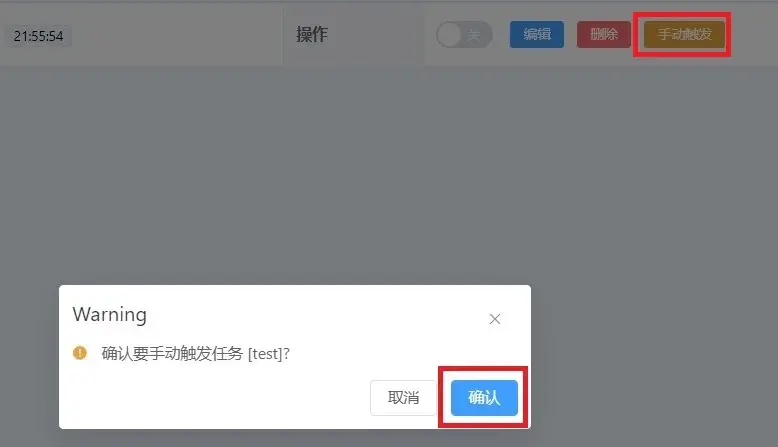Click the orange exclamation warning icon
Image resolution: width=778 pixels, height=447 pixels.
pyautogui.click(x=79, y=353)
